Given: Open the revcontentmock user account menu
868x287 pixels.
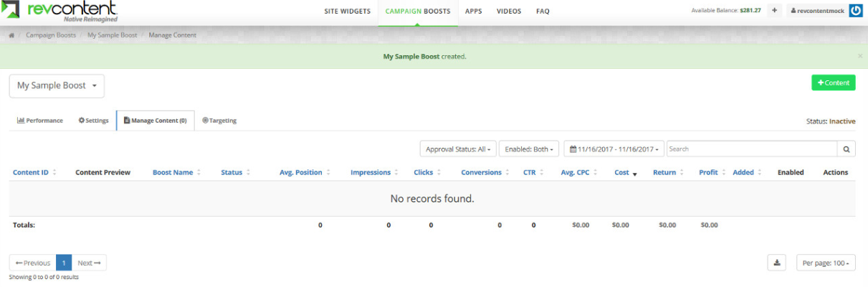Looking at the screenshot, I should click(817, 11).
